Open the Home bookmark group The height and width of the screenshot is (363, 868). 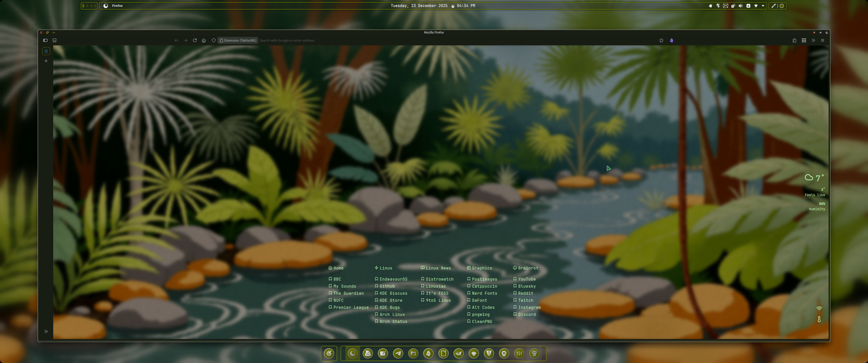(336, 268)
